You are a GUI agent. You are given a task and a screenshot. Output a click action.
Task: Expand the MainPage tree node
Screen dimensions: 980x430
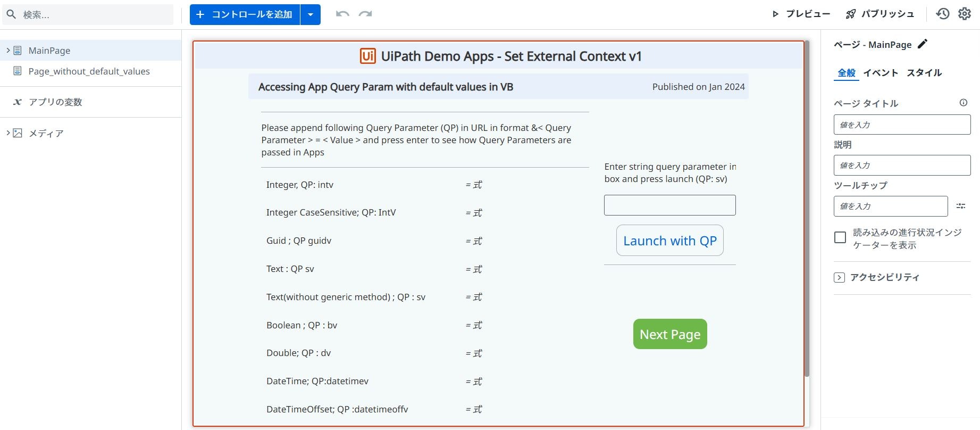click(x=8, y=51)
